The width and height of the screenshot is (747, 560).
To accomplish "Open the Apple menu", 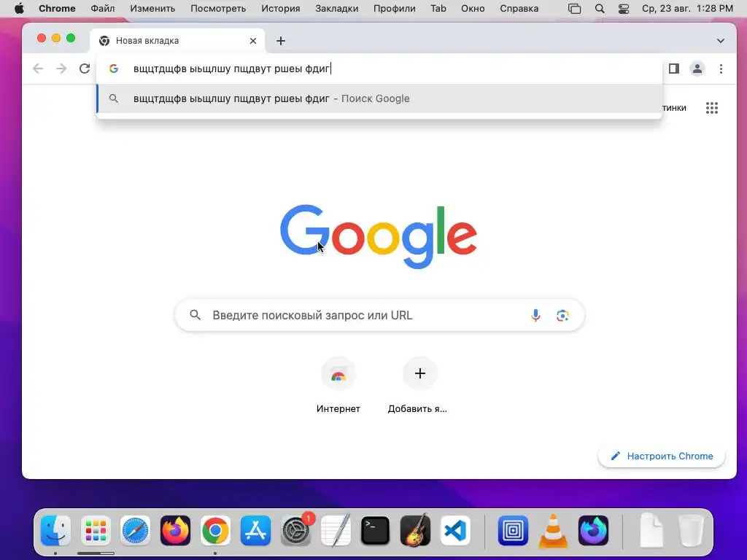I will [19, 9].
